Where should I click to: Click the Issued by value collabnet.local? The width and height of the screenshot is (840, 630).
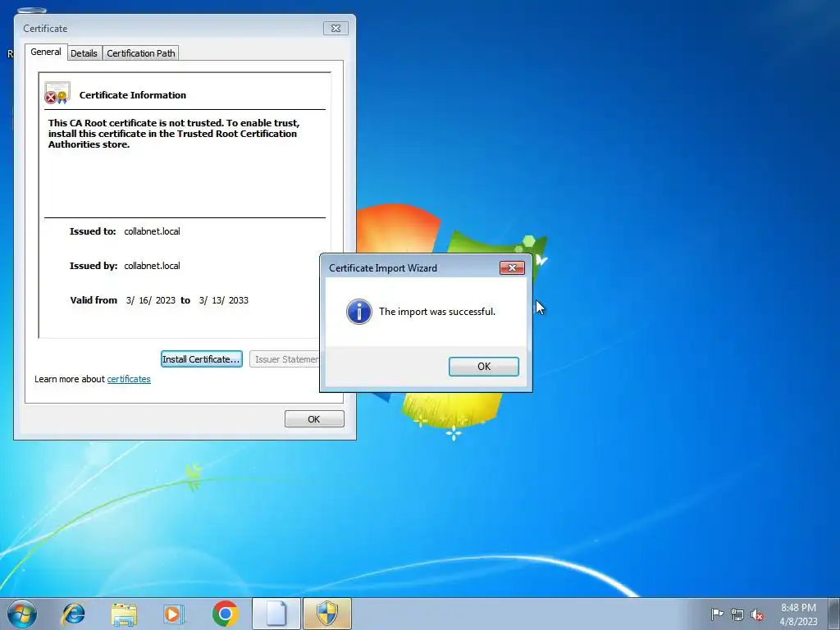click(152, 266)
